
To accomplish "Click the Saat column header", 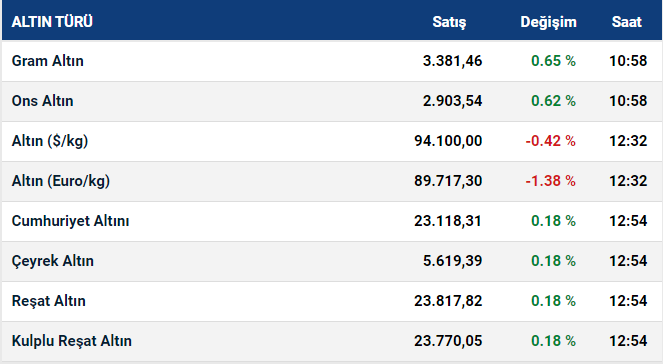I will [x=627, y=22].
